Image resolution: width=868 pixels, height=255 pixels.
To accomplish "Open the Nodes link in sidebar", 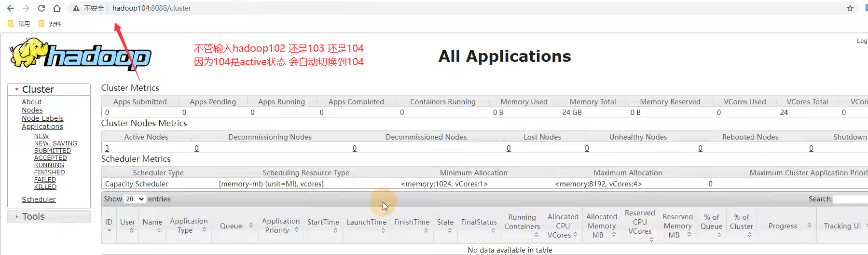I will click(x=32, y=110).
